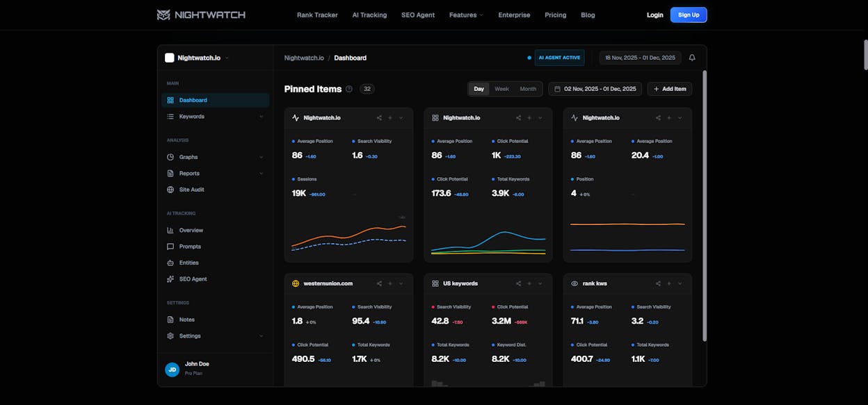Expand the Settings sidebar chevron

(262, 336)
